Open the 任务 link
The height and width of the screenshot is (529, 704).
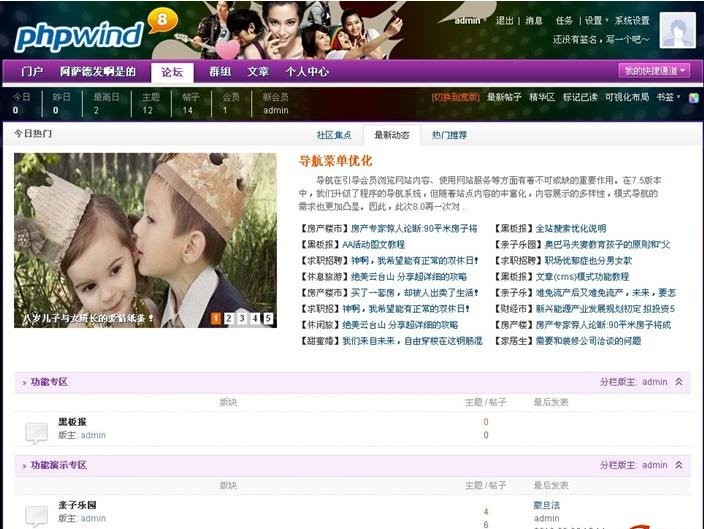click(x=564, y=21)
